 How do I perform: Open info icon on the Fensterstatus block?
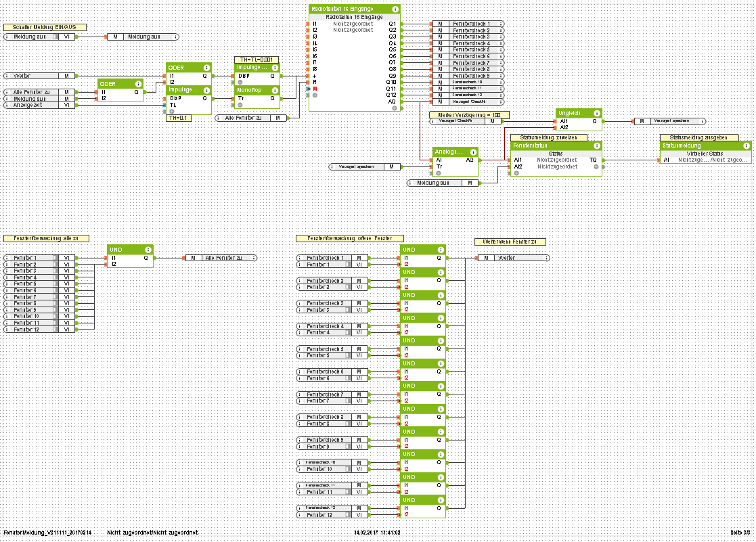coord(596,145)
